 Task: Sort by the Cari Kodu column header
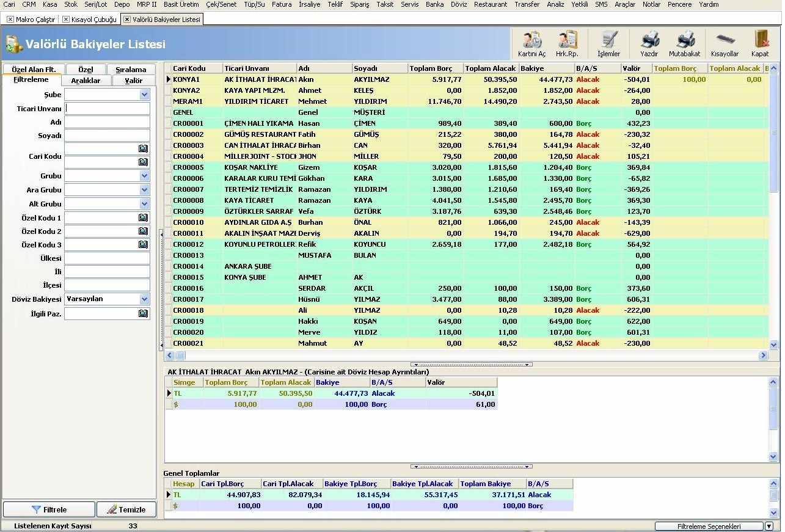197,68
